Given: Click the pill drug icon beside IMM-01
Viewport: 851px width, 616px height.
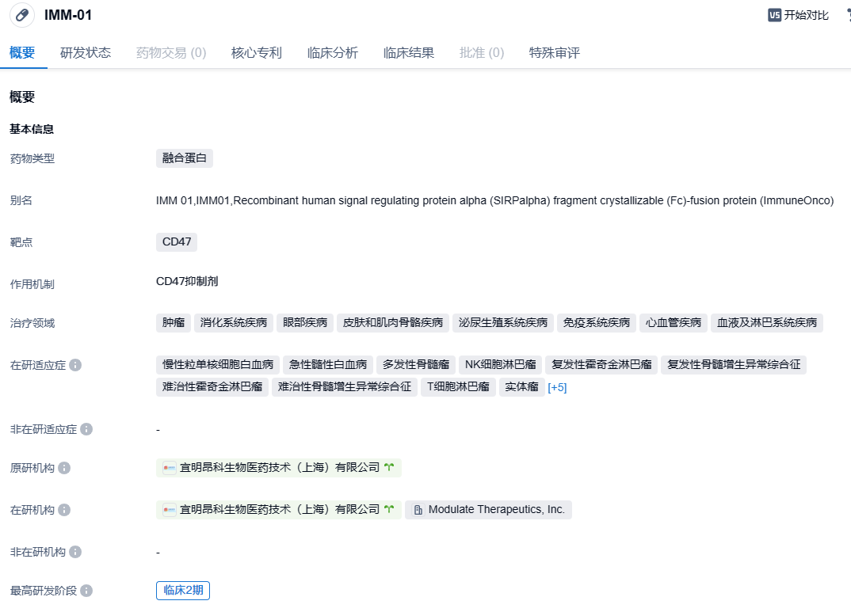Looking at the screenshot, I should [22, 15].
